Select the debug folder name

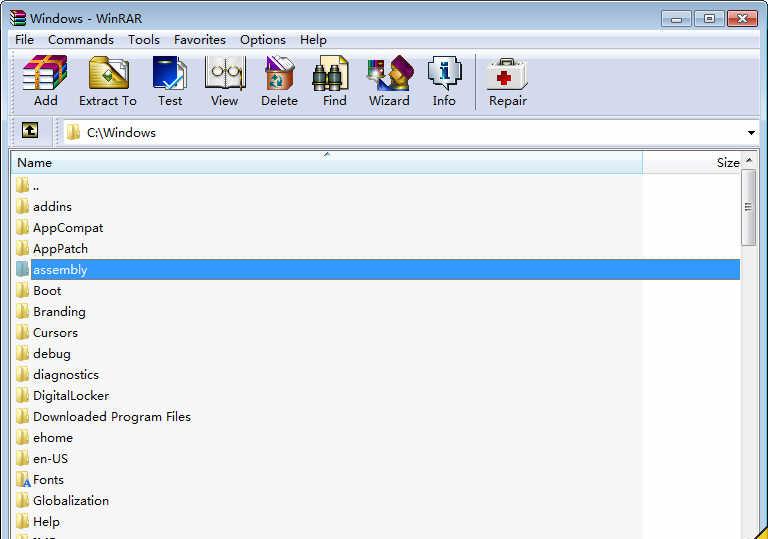coord(52,354)
